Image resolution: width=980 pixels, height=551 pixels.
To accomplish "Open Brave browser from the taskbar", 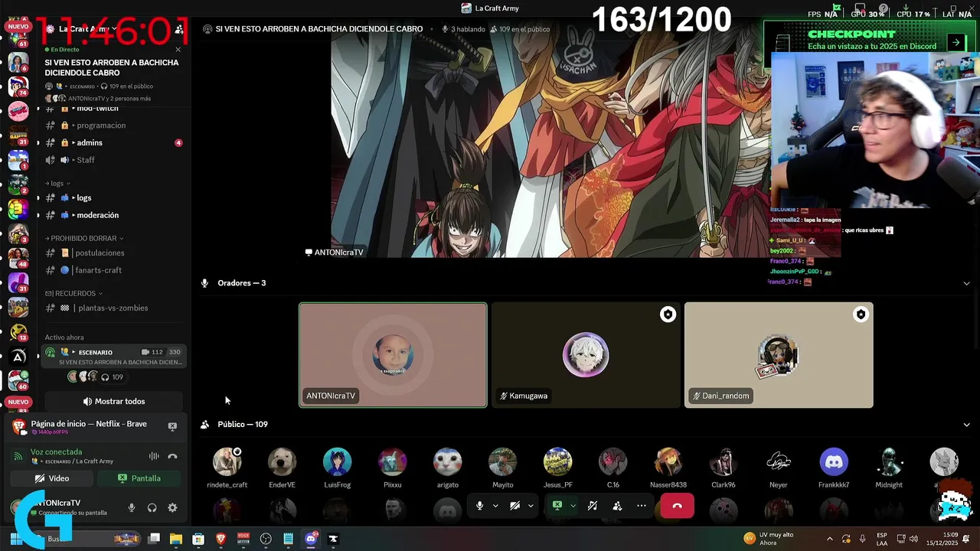I will [x=221, y=539].
